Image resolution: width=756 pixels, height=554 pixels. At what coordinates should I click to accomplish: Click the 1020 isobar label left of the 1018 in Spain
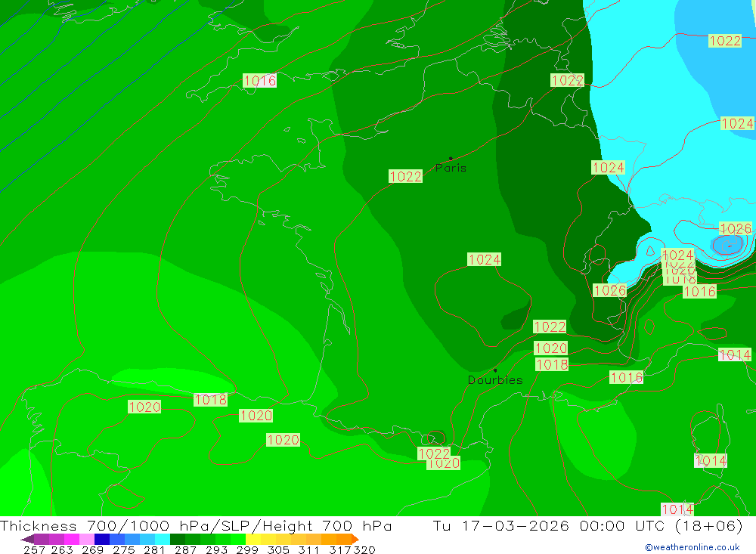click(x=144, y=407)
